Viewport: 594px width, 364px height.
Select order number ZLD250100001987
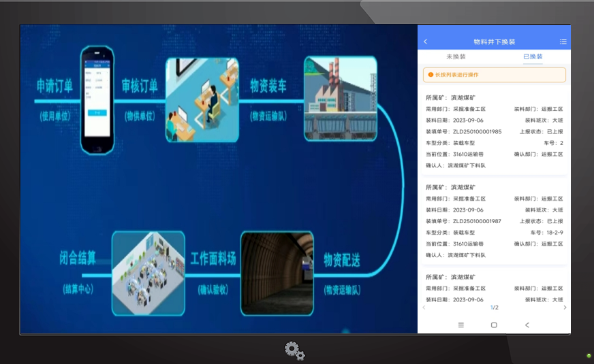pos(477,221)
